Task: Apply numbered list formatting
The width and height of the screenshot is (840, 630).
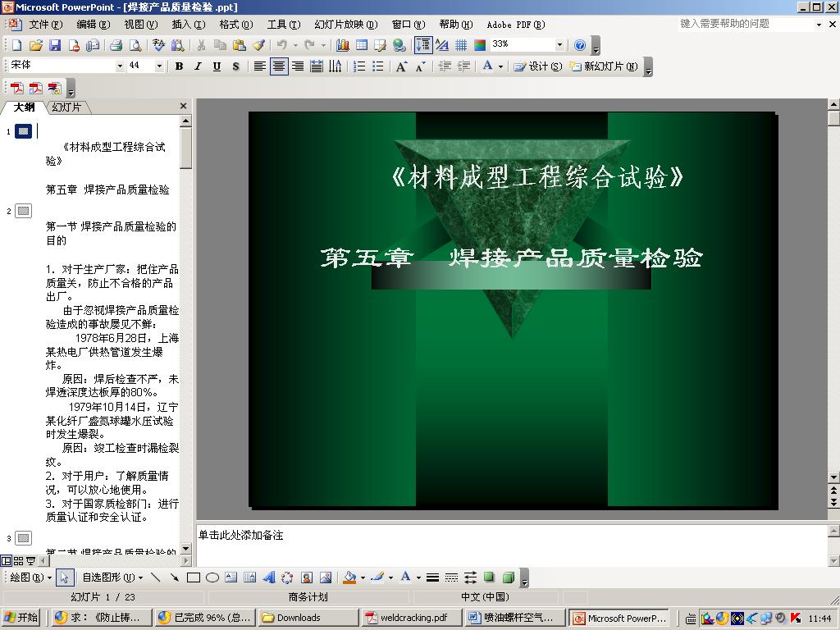Action: pyautogui.click(x=359, y=66)
